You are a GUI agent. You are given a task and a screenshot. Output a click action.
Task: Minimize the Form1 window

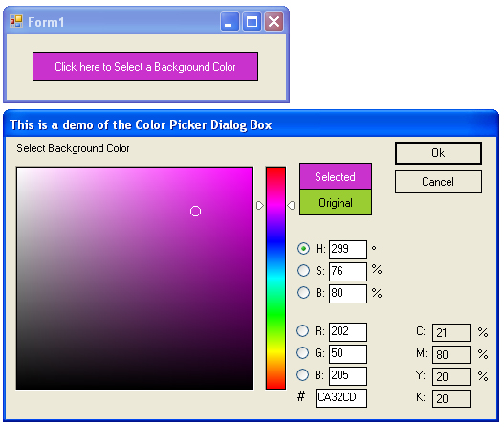tap(230, 22)
